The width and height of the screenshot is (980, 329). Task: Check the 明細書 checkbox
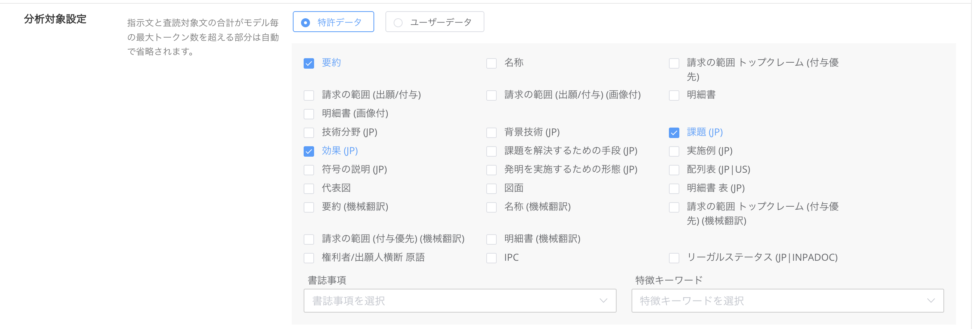tap(674, 95)
